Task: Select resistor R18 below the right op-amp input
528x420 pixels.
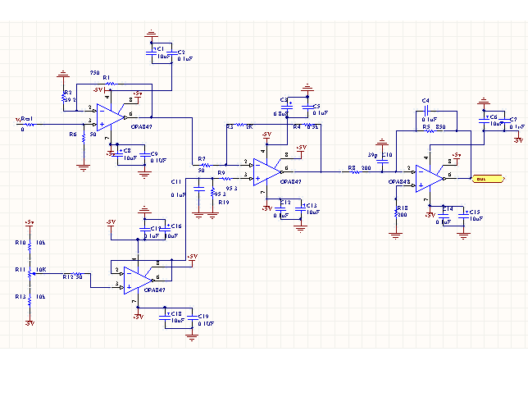Action: click(396, 212)
